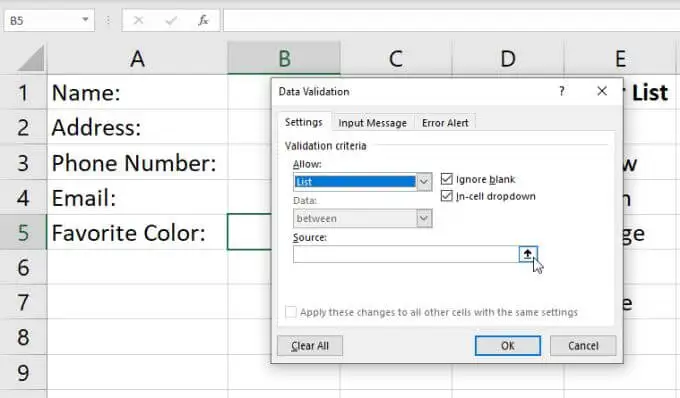Viewport: 680px width, 398px height.
Task: Toggle the Ignore blank checkbox
Action: 447,179
